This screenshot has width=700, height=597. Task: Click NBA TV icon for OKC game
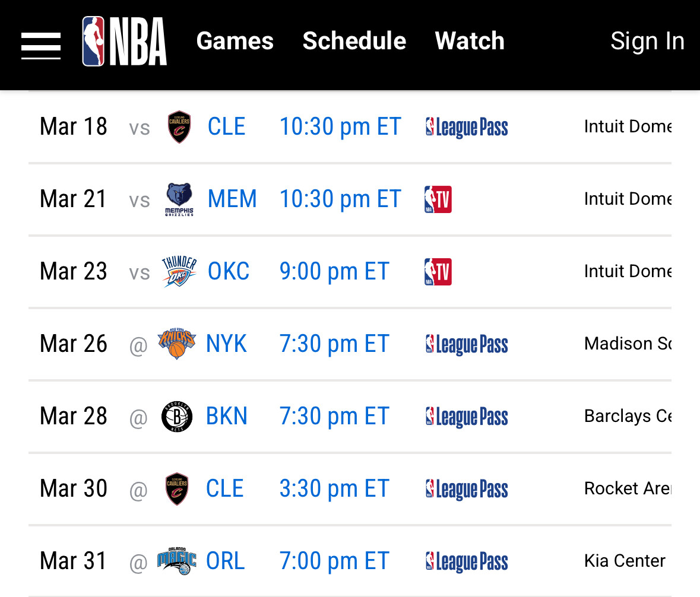pos(438,272)
